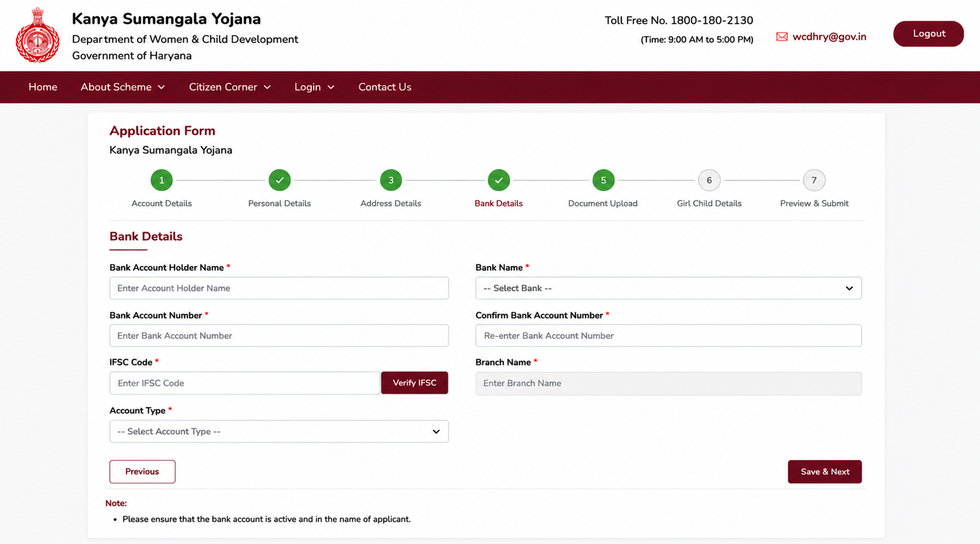This screenshot has height=544, width=980.
Task: Open the Contact Us page
Action: pos(385,87)
